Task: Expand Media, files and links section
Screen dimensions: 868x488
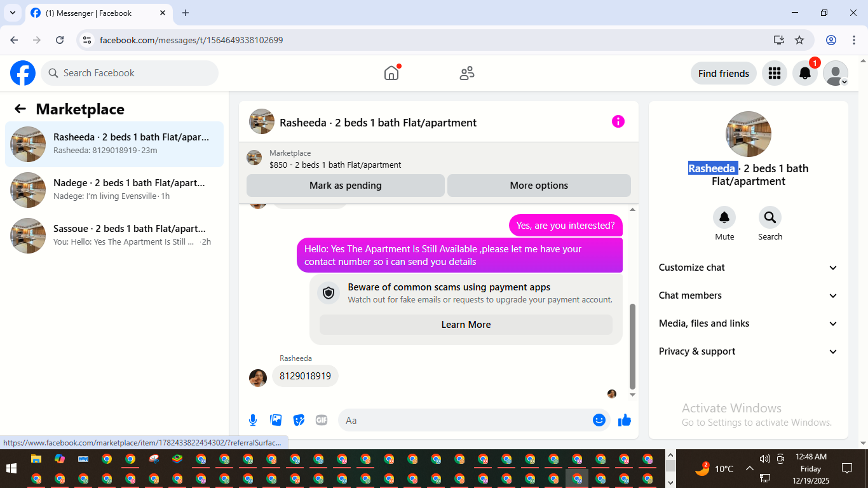Action: point(749,323)
